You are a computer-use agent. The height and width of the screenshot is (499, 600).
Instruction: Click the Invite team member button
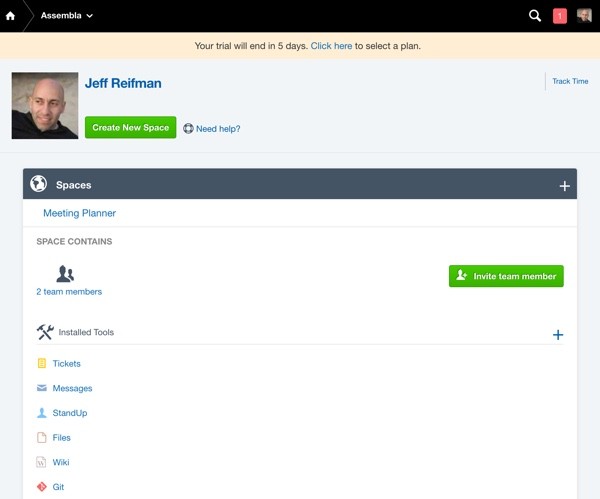coord(506,276)
